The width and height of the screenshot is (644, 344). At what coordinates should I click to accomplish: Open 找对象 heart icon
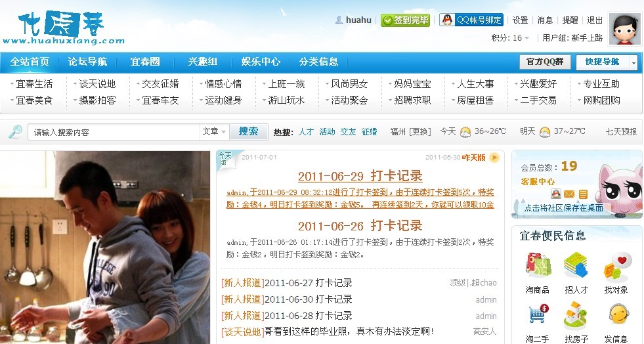[x=616, y=266]
